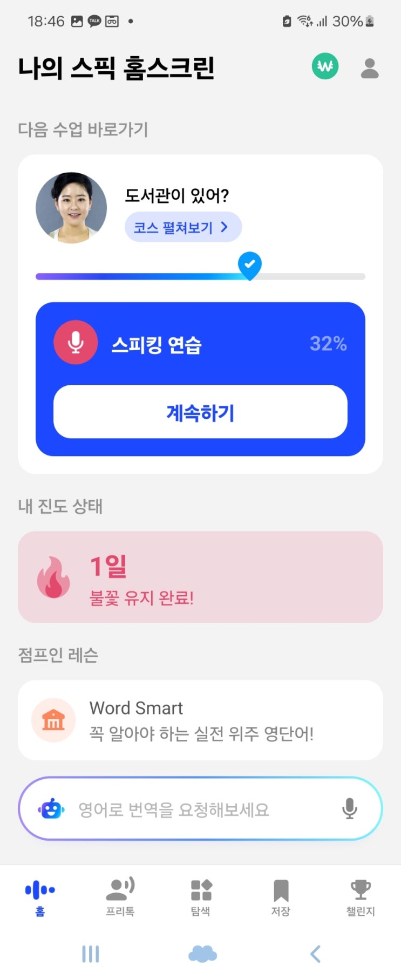
Task: Open the Word Smart lesson card
Action: 216,720
